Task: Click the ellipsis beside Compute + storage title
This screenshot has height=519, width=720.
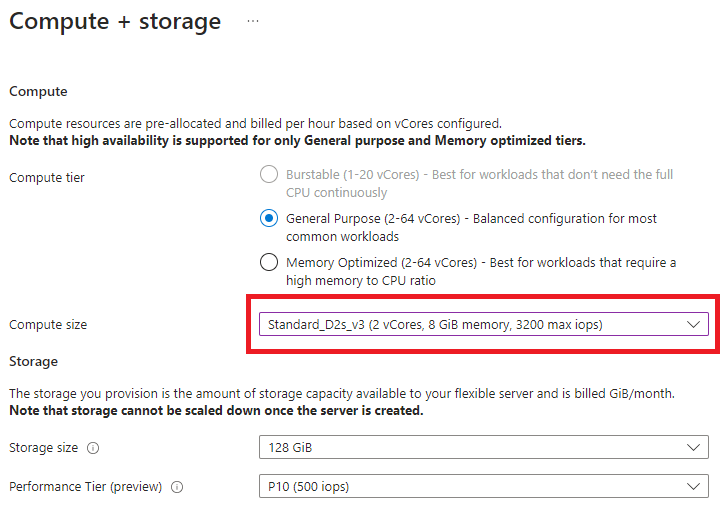Action: [x=253, y=20]
